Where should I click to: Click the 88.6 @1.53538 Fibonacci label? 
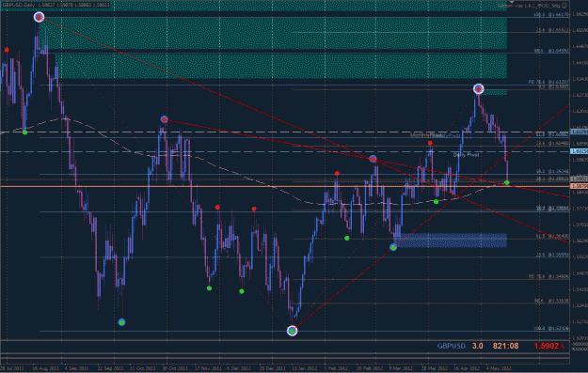click(551, 301)
